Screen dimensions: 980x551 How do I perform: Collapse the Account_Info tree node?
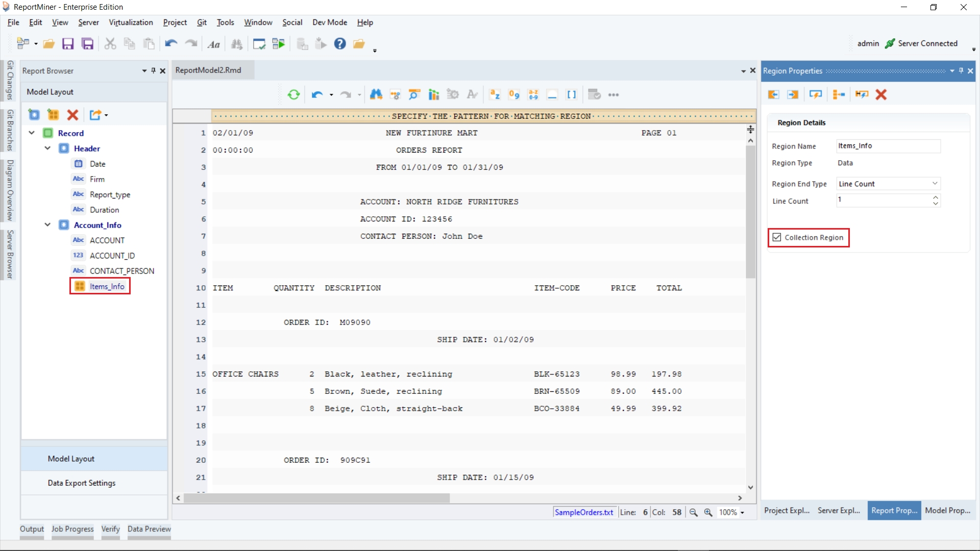47,225
